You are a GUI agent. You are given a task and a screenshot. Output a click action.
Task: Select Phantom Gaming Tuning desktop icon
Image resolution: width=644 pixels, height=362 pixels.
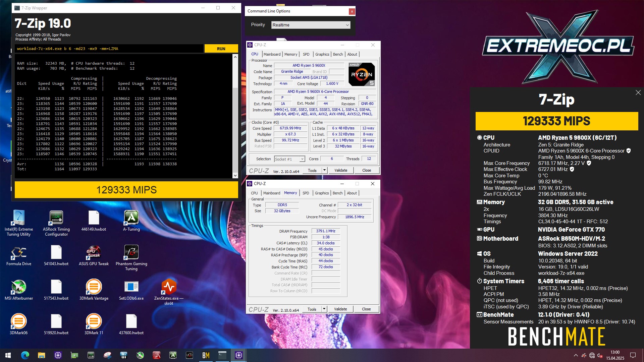[x=131, y=257]
